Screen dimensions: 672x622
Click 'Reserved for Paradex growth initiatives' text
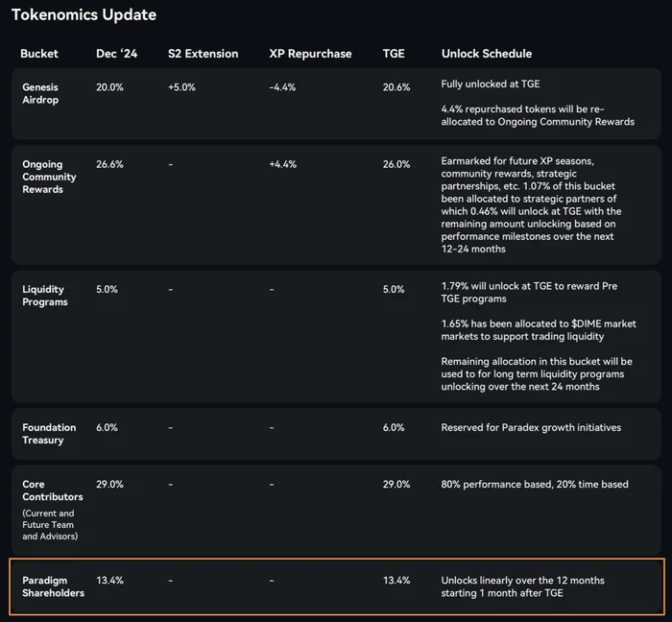tap(531, 427)
